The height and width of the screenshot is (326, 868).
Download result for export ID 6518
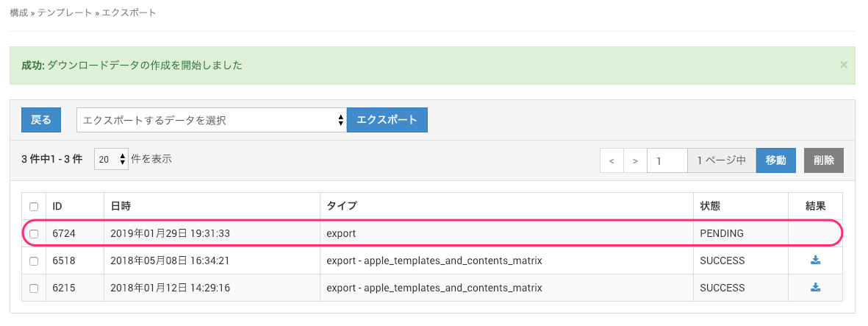pyautogui.click(x=815, y=261)
